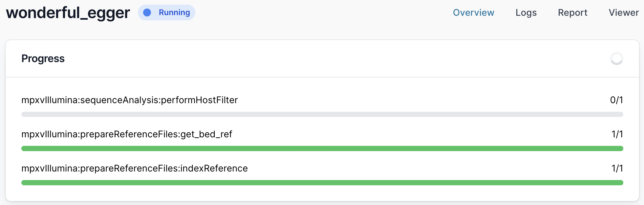Screen dimensions: 644x205
Task: Click the Progress section heading
Action: point(43,58)
